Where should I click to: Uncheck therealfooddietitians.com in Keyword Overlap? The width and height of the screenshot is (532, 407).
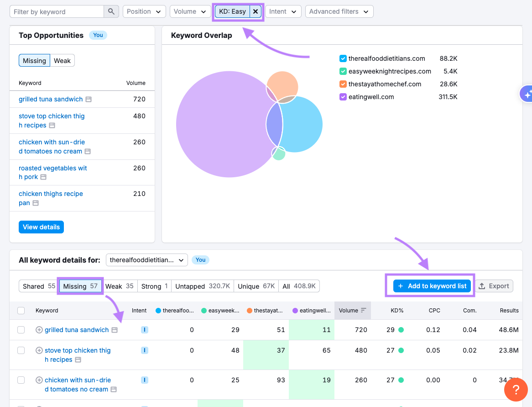coord(343,58)
